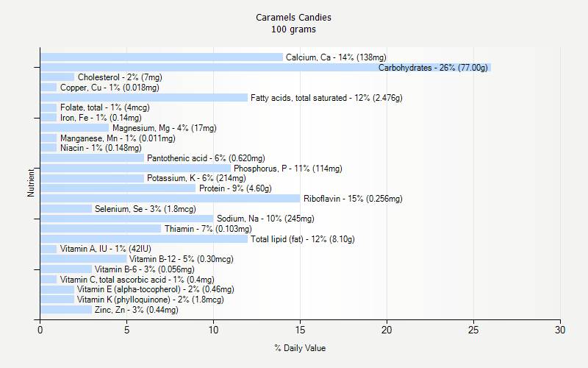Click the Selenium bar in the chart

point(66,209)
